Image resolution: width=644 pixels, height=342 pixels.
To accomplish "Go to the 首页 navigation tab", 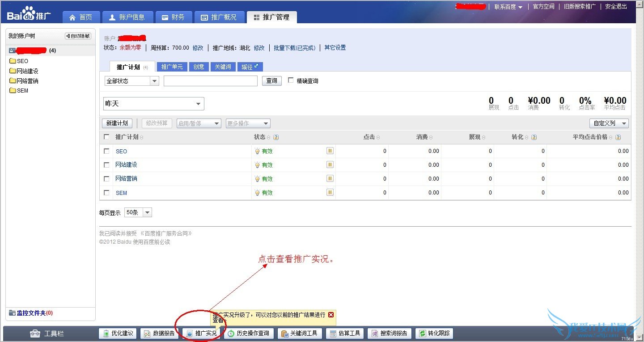I will click(80, 17).
